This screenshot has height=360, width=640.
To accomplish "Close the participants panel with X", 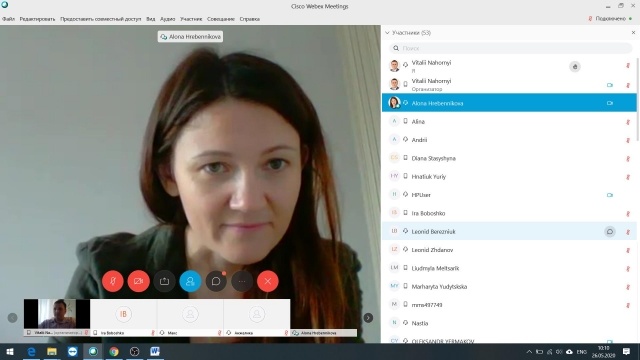I will (633, 33).
